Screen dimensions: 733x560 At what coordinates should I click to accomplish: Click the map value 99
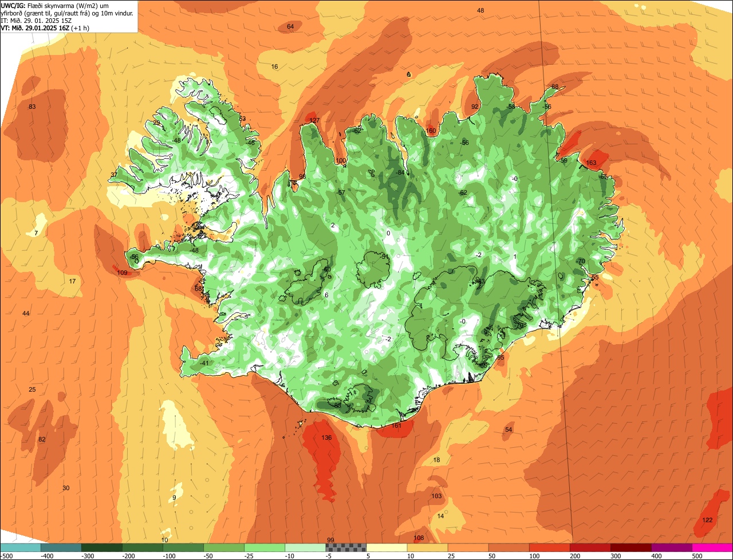pos(330,540)
